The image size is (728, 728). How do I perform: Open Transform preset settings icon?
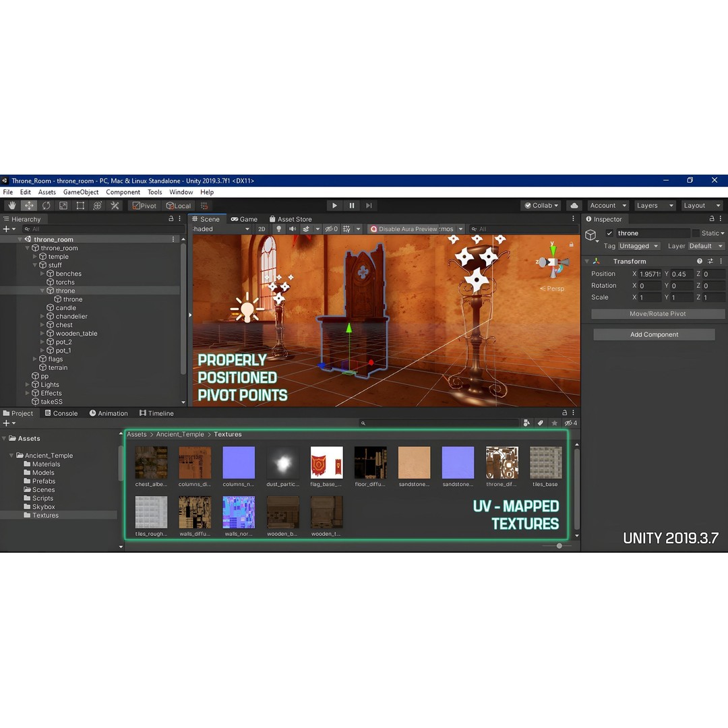(710, 262)
